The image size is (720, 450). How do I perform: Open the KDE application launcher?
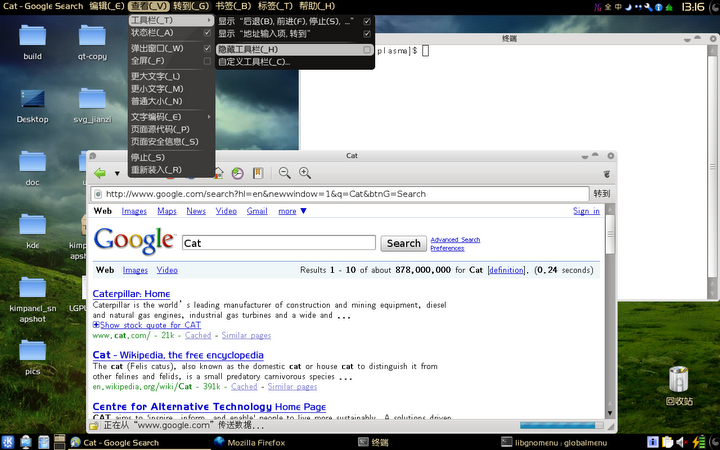8,442
